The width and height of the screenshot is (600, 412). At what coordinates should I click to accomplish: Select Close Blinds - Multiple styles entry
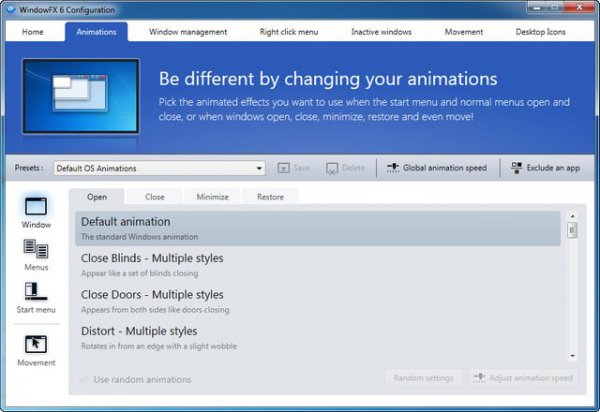[x=318, y=265]
